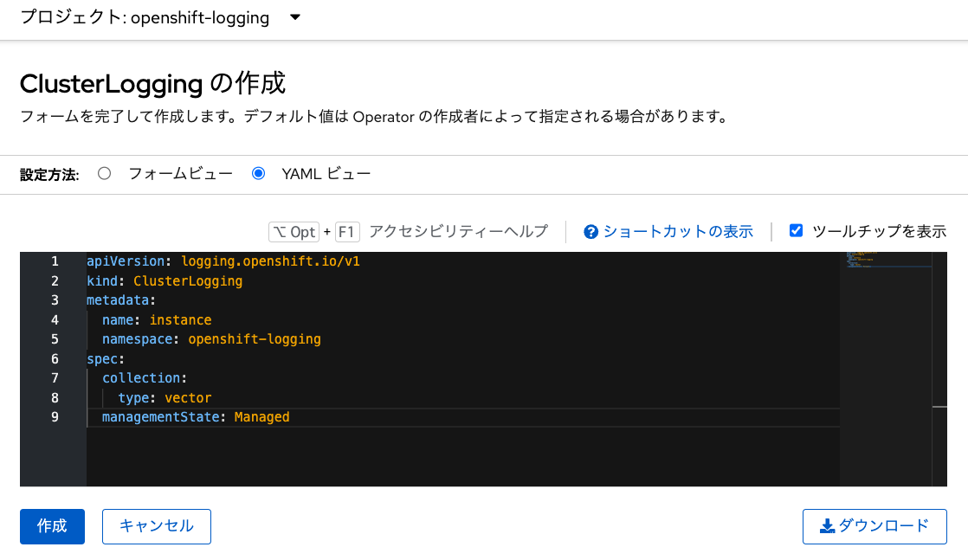Click the F1 key hint badge

(x=347, y=232)
